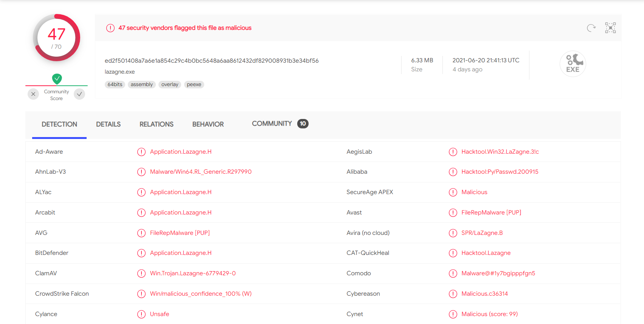This screenshot has width=644, height=324.
Task: Click warning icon next to Malware@#1y7bgipppfgn5
Action: pos(453,273)
